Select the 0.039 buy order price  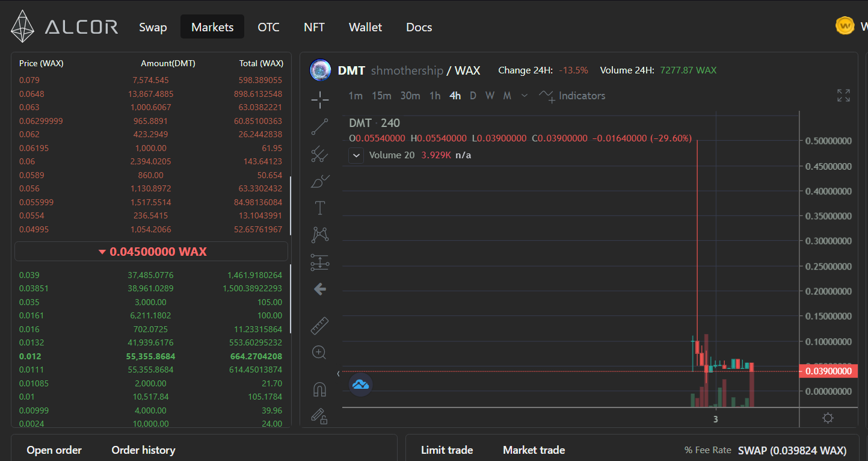(x=28, y=275)
